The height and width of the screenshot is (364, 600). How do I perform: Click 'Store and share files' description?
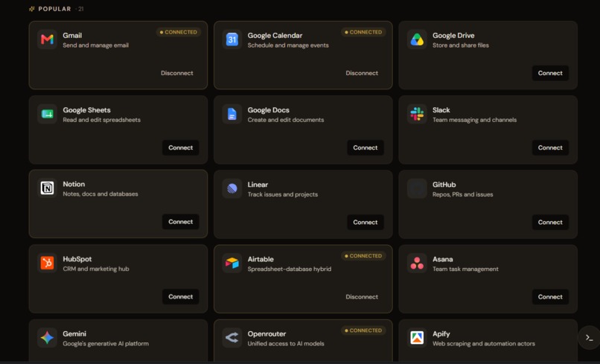click(x=461, y=45)
